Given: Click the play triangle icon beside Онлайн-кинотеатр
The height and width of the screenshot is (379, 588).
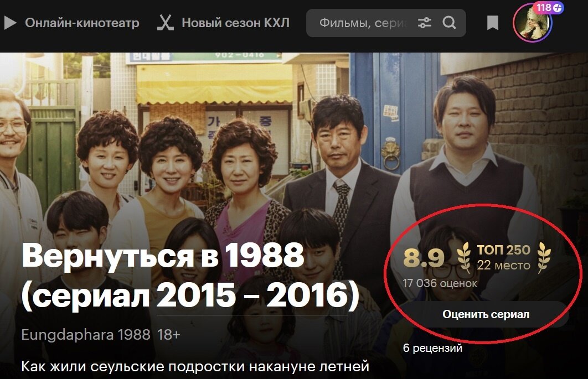Looking at the screenshot, I should point(10,23).
